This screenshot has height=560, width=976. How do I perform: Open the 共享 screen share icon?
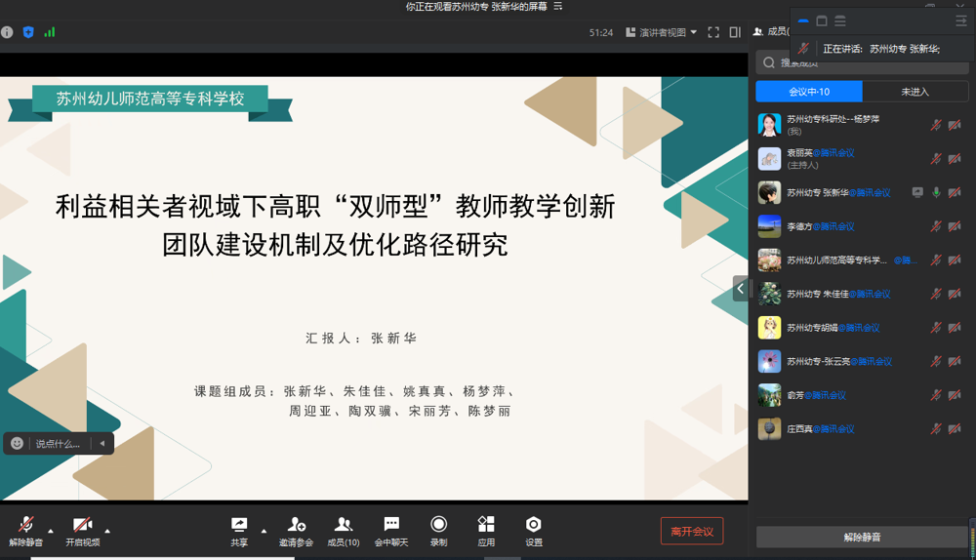pos(239,526)
